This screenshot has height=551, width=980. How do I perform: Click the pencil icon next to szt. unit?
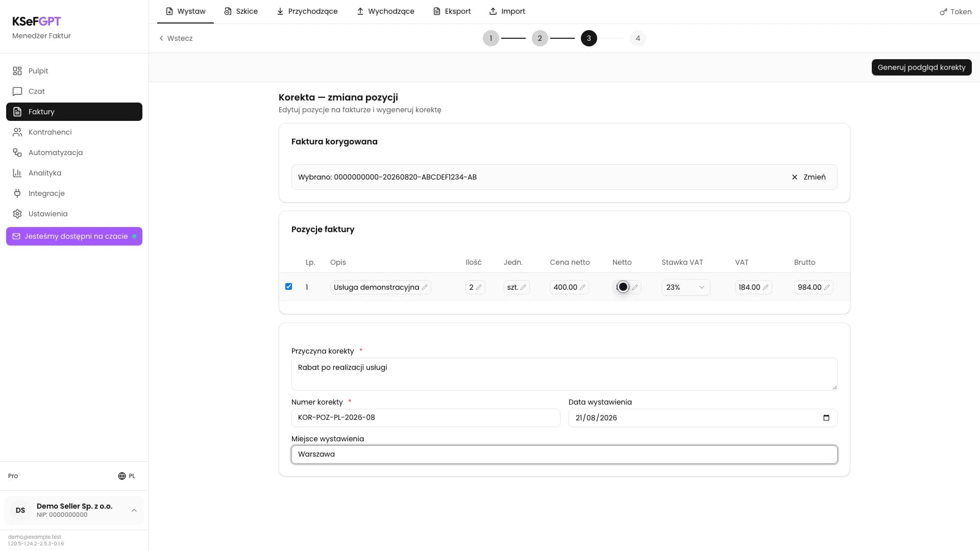coord(523,287)
